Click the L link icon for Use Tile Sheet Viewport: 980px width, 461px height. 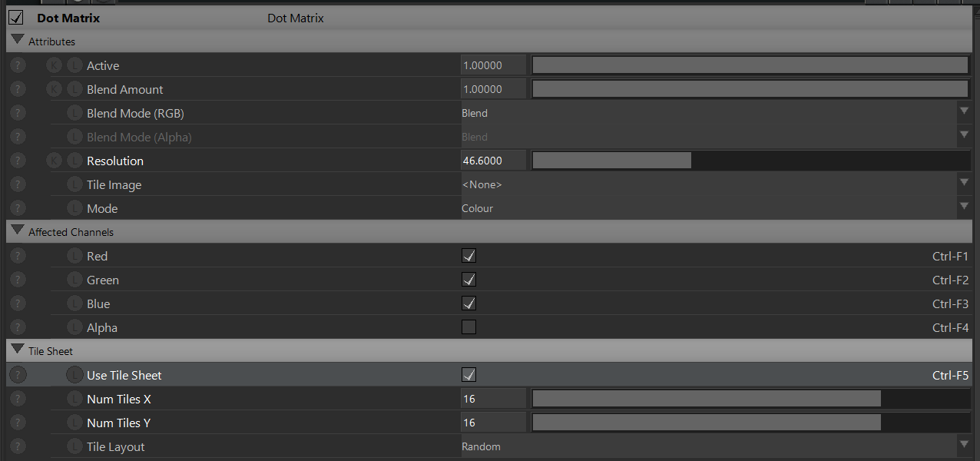(x=74, y=375)
